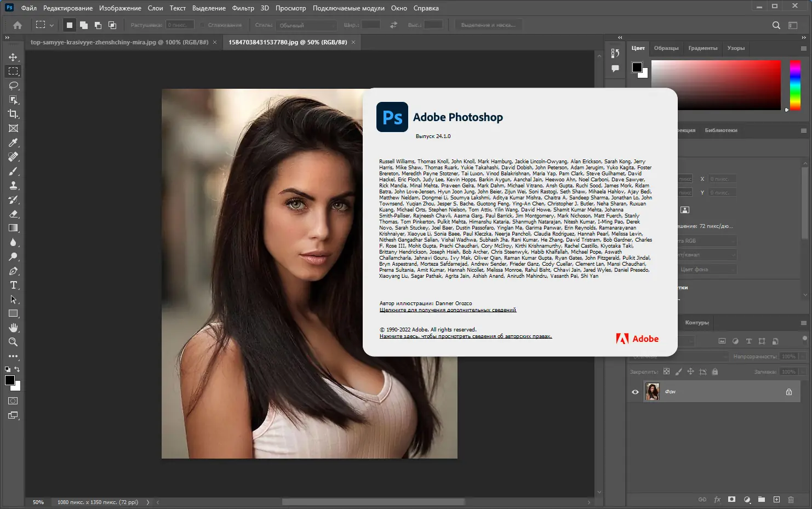Switch to the top-samyye-krasivyye-zhenshchiny-mira.jpg tab
The height and width of the screenshot is (509, 812).
119,42
